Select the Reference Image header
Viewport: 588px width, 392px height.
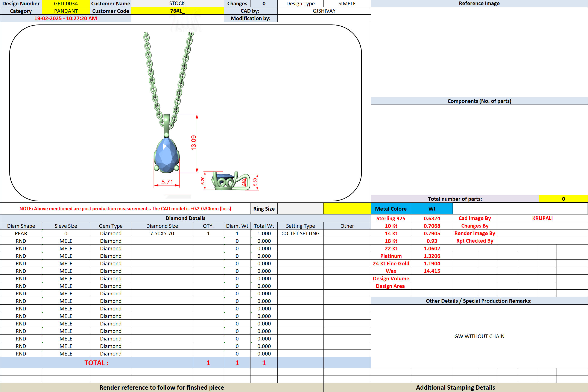pos(479,3)
